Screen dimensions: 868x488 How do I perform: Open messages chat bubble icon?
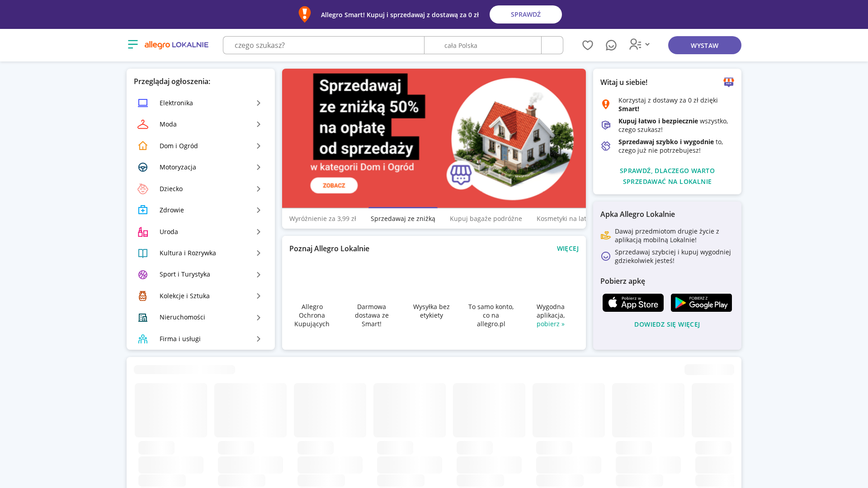611,45
